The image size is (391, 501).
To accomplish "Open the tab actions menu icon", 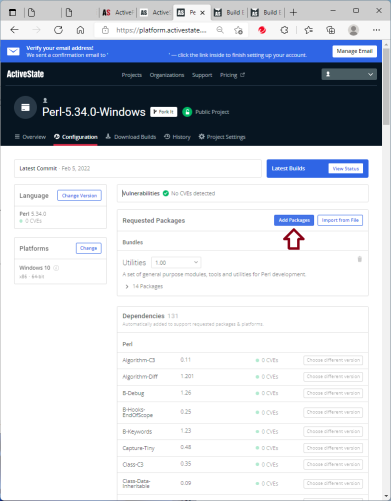I will pyautogui.click(x=12, y=13).
